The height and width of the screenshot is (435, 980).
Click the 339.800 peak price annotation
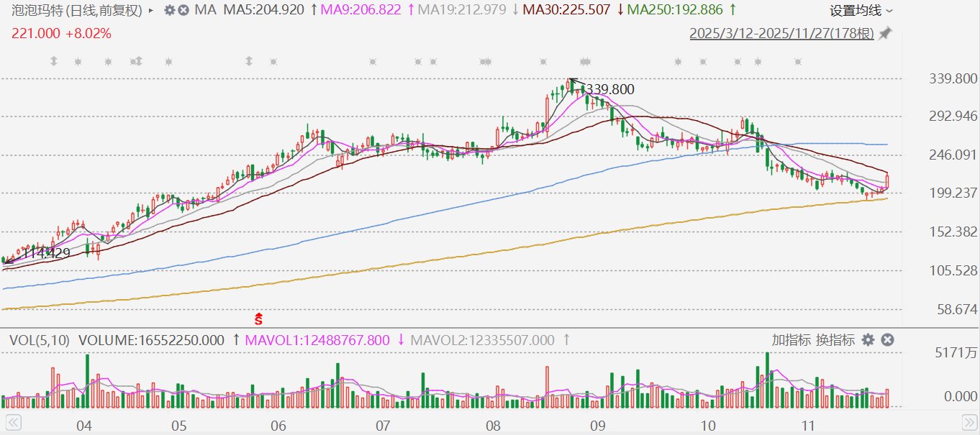click(609, 89)
